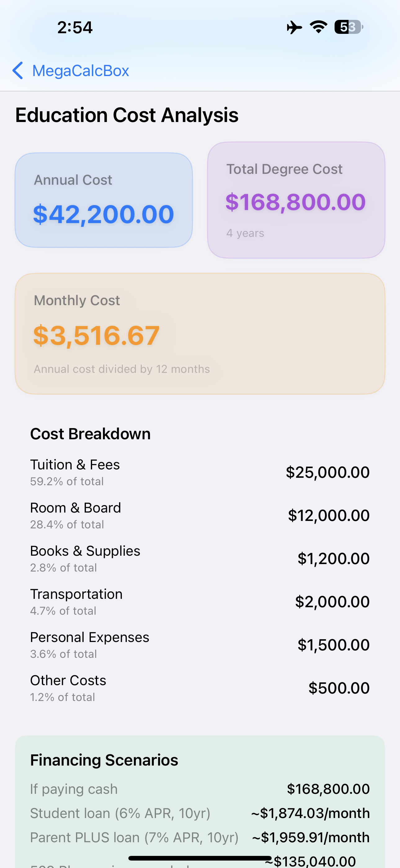The height and width of the screenshot is (868, 400).
Task: Tap the Wi-Fi status icon
Action: (x=318, y=27)
